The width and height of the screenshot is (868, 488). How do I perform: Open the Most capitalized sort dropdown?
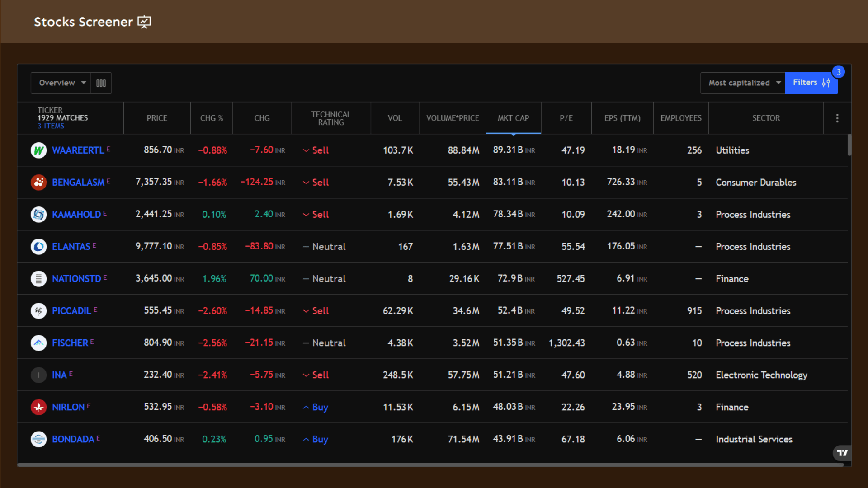click(x=742, y=83)
